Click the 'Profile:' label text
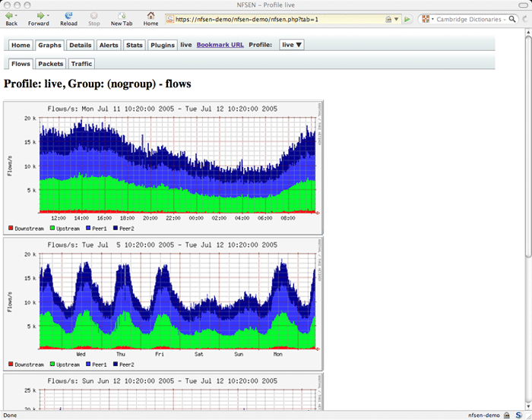 [x=260, y=45]
